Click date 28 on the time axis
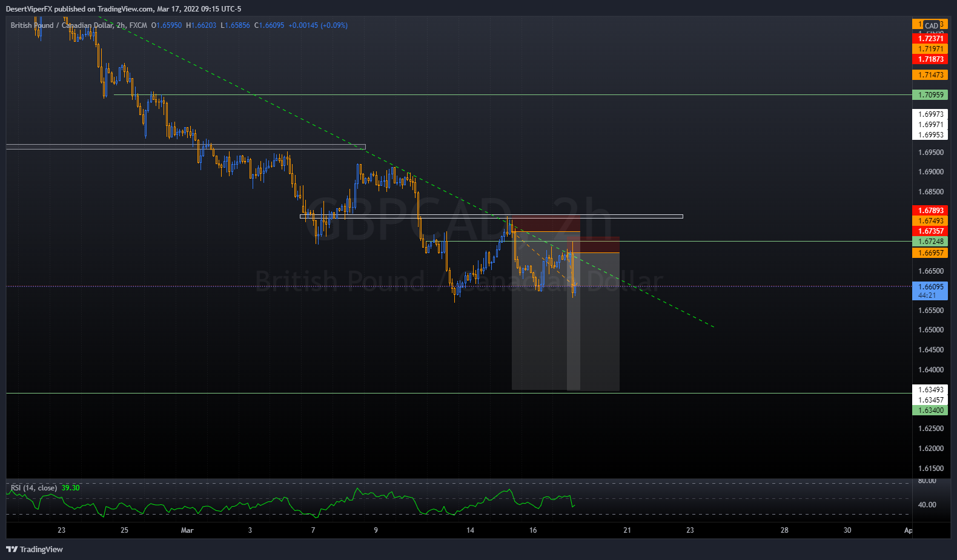This screenshot has width=957, height=560. pos(784,530)
